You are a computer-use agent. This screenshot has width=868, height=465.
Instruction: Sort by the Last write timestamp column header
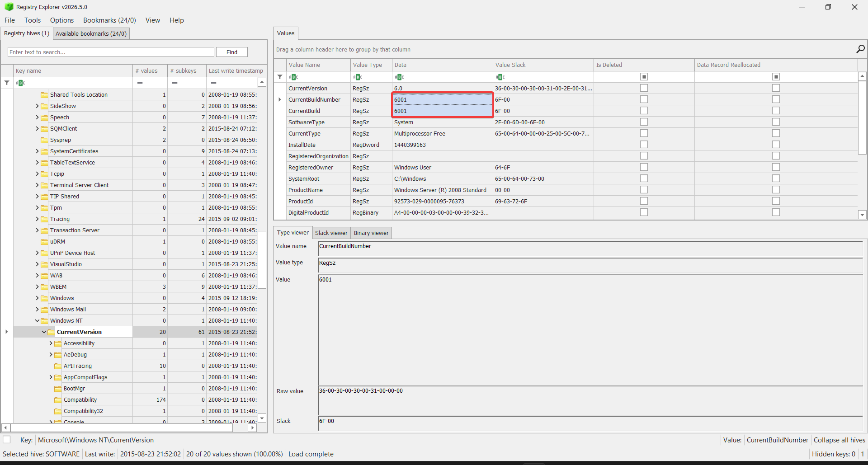click(236, 71)
